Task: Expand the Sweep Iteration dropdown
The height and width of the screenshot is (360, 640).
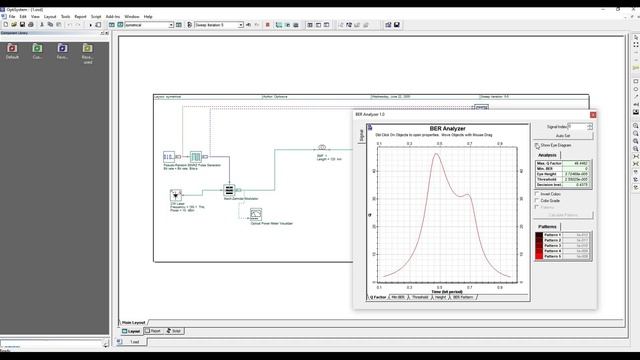Action: pyautogui.click(x=241, y=25)
